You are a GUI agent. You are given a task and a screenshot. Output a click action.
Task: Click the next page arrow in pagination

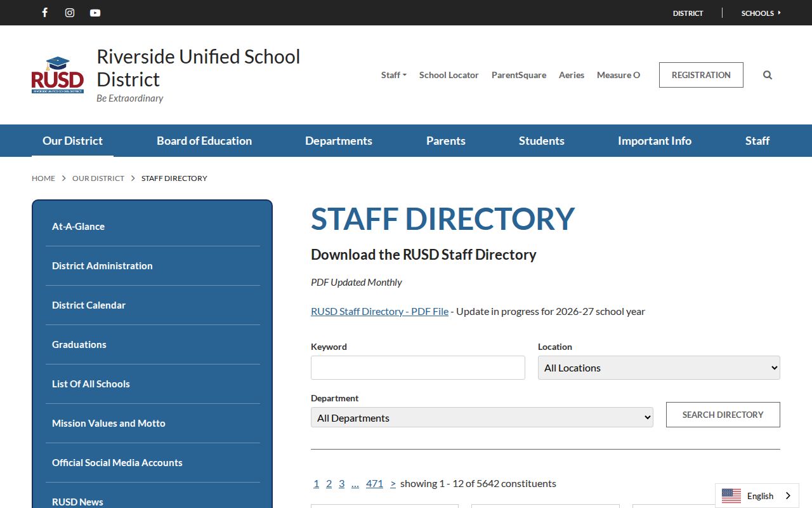point(393,483)
